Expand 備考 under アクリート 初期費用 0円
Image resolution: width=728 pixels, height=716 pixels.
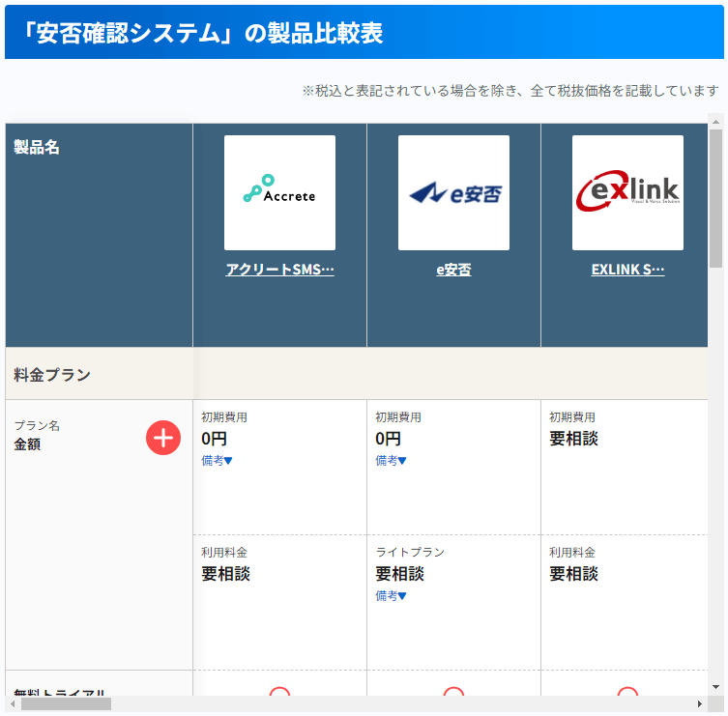(x=217, y=460)
